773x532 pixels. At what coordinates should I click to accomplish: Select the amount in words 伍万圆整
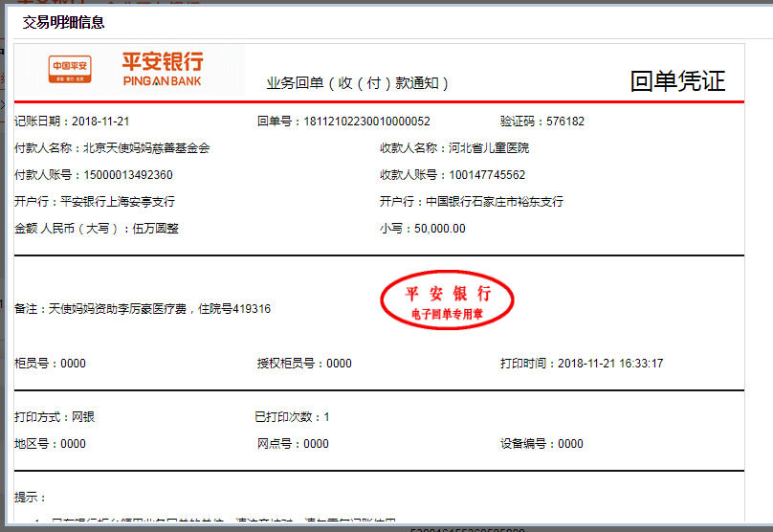click(155, 229)
